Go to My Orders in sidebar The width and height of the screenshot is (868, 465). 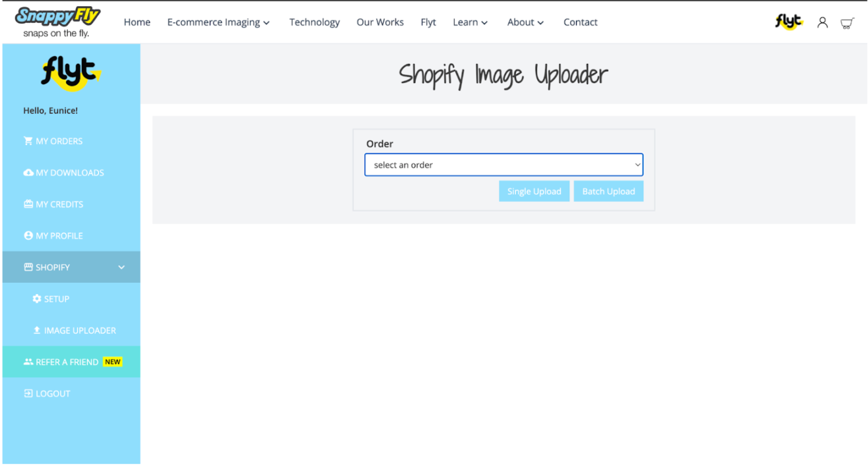pos(59,141)
